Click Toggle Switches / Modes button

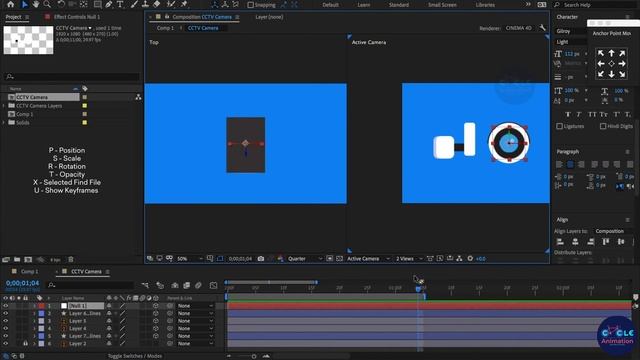click(135, 356)
